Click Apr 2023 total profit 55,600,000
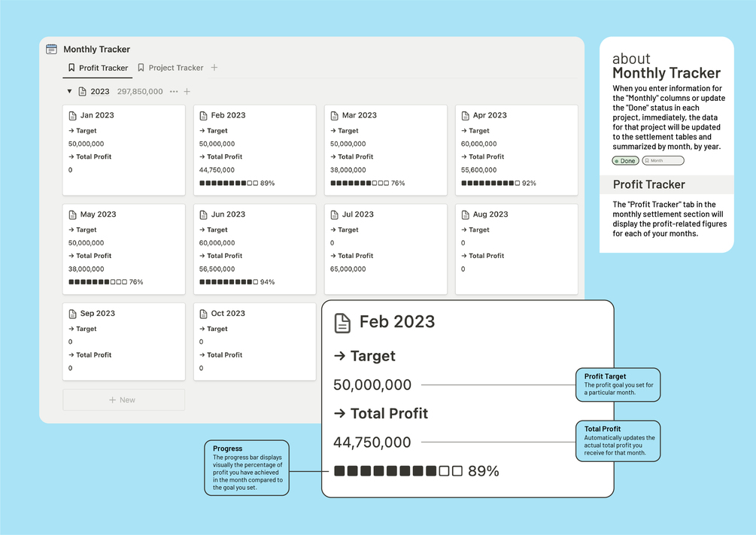756x535 pixels. click(x=478, y=170)
